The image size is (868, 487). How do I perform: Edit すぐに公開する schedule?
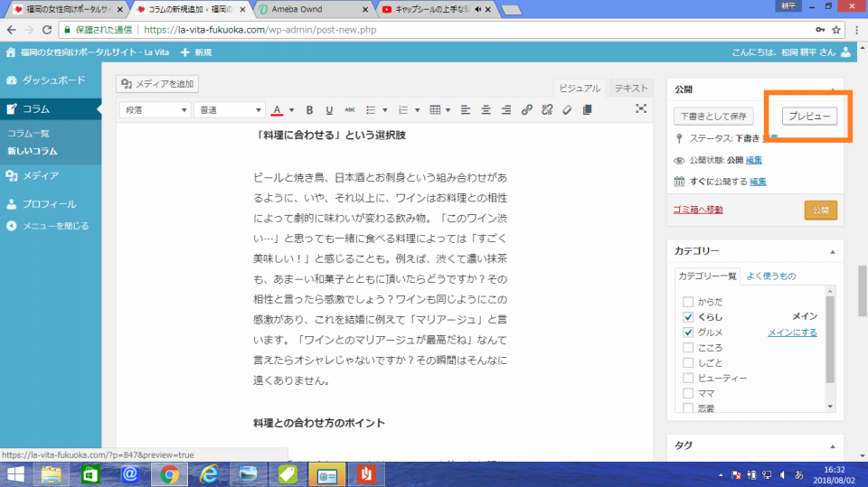pyautogui.click(x=758, y=182)
